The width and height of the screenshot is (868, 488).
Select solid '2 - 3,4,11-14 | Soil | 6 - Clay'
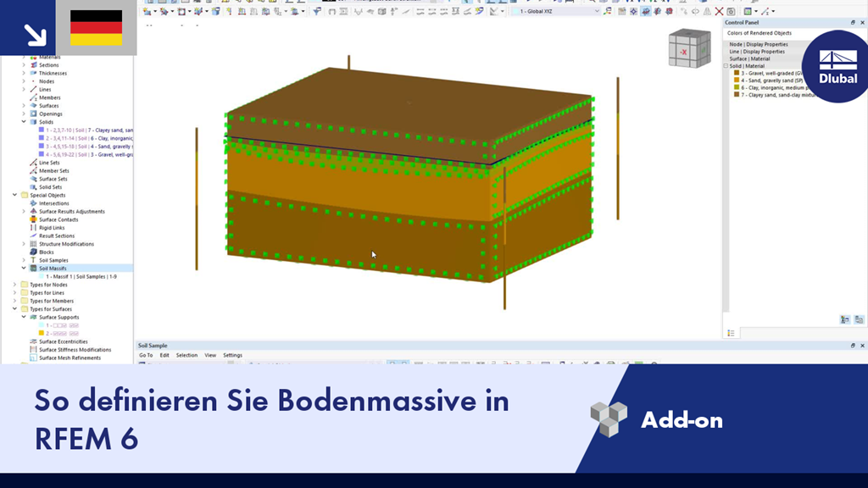click(89, 138)
